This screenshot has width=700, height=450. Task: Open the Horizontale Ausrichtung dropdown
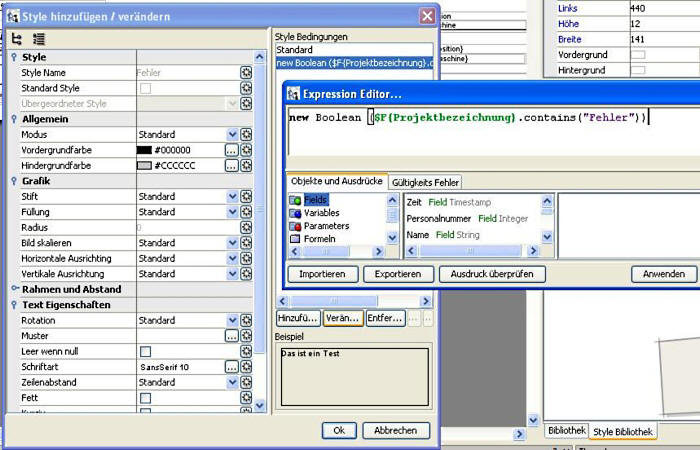point(232,259)
